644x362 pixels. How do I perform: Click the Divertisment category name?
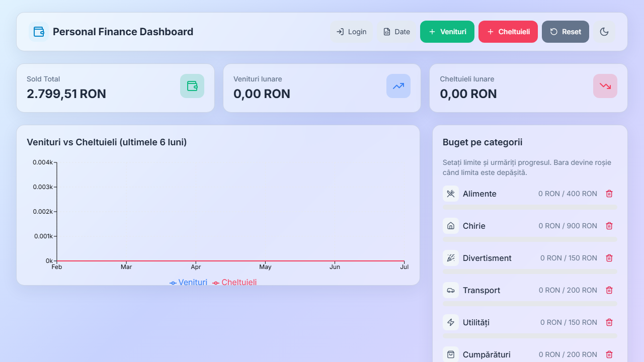pyautogui.click(x=487, y=258)
